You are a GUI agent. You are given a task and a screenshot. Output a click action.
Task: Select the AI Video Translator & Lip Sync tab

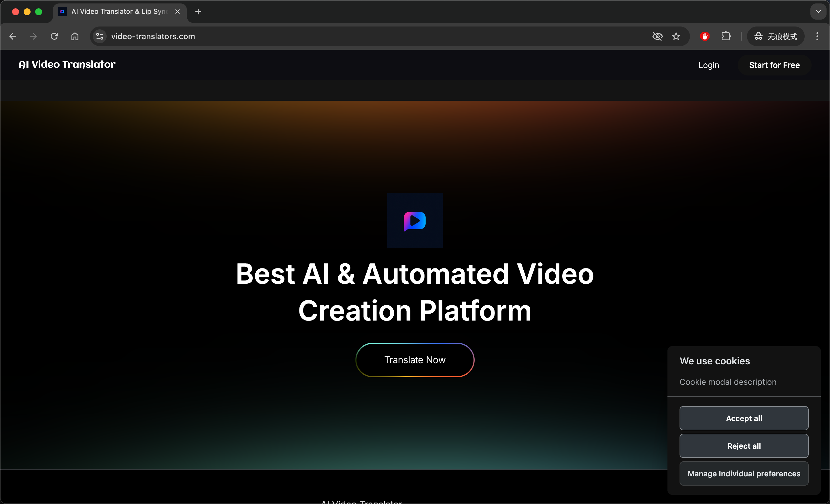click(x=120, y=12)
